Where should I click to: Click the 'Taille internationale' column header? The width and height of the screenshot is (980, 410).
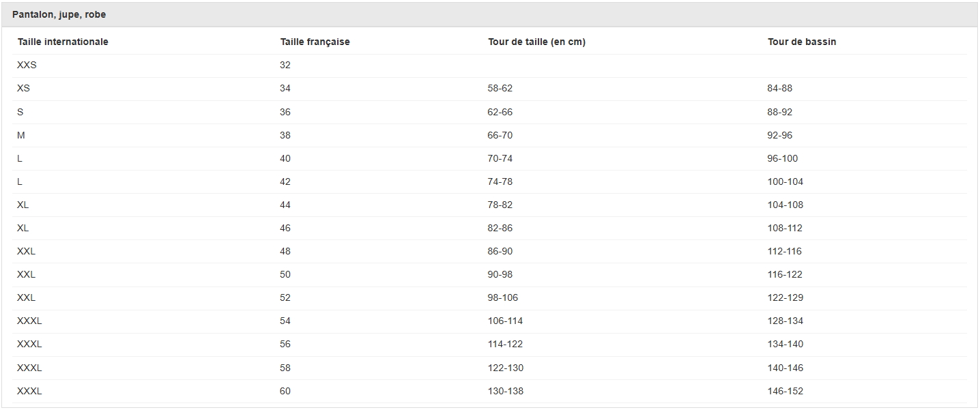click(x=63, y=42)
